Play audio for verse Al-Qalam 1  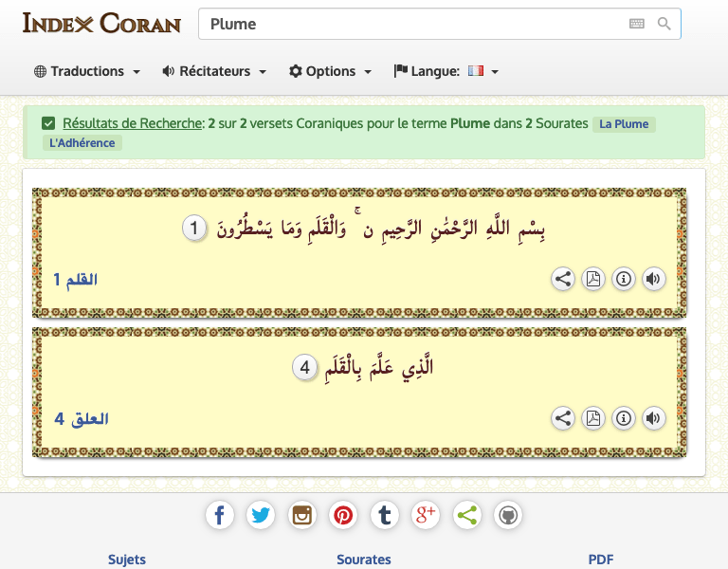[653, 279]
